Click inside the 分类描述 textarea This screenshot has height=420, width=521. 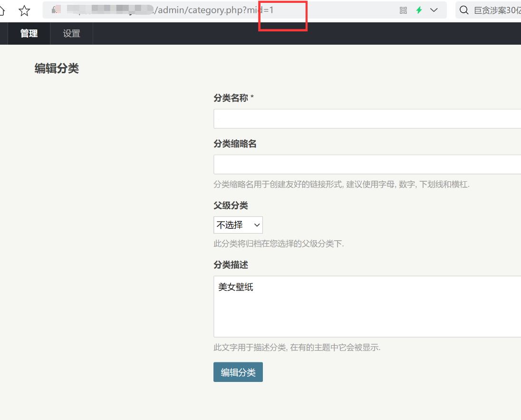pyautogui.click(x=367, y=306)
